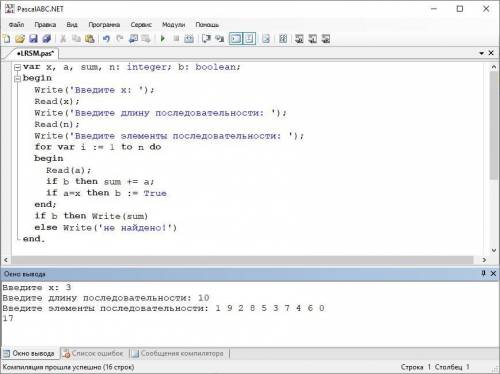Click the middle of three rightmost toolbar icons
500x374 pixels.
pos(312,39)
